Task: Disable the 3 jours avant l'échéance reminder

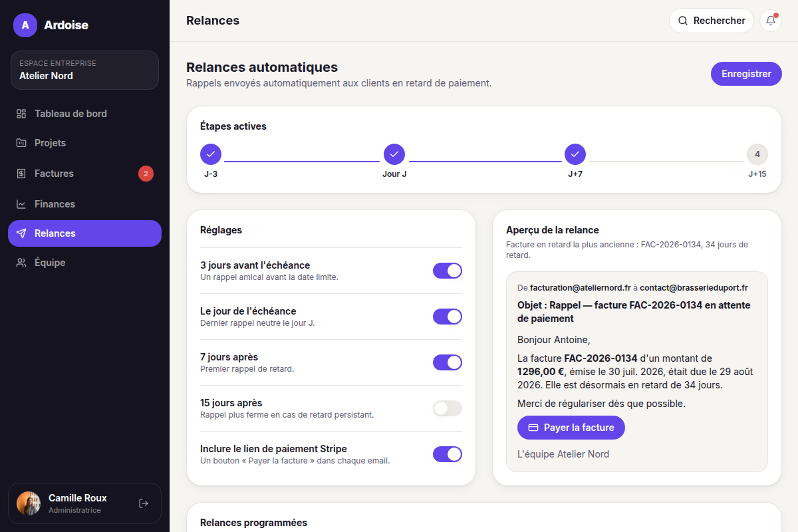Action: [448, 271]
